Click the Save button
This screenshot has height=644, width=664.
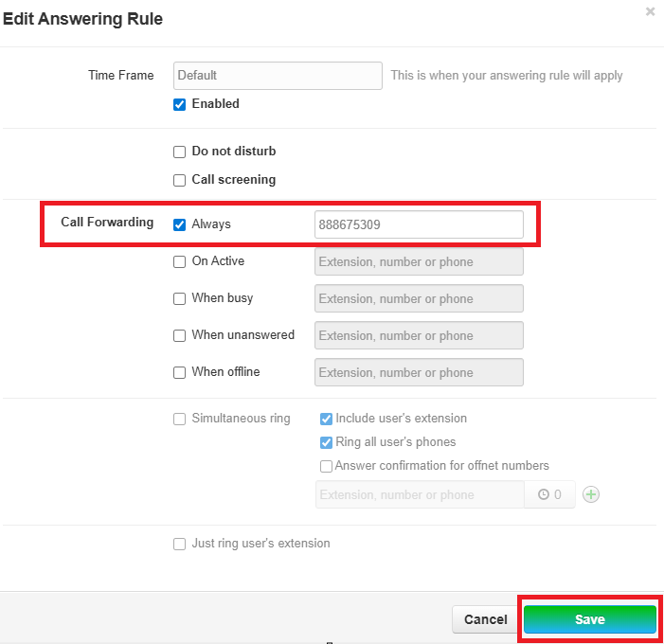click(589, 619)
